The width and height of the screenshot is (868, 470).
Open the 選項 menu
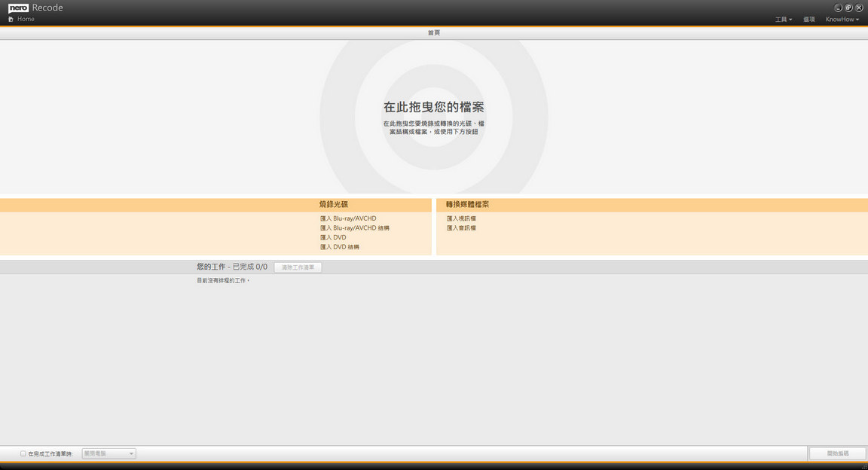point(808,20)
